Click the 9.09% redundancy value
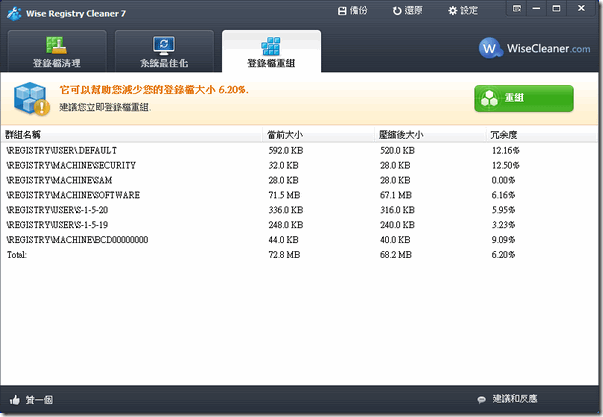 pyautogui.click(x=503, y=240)
